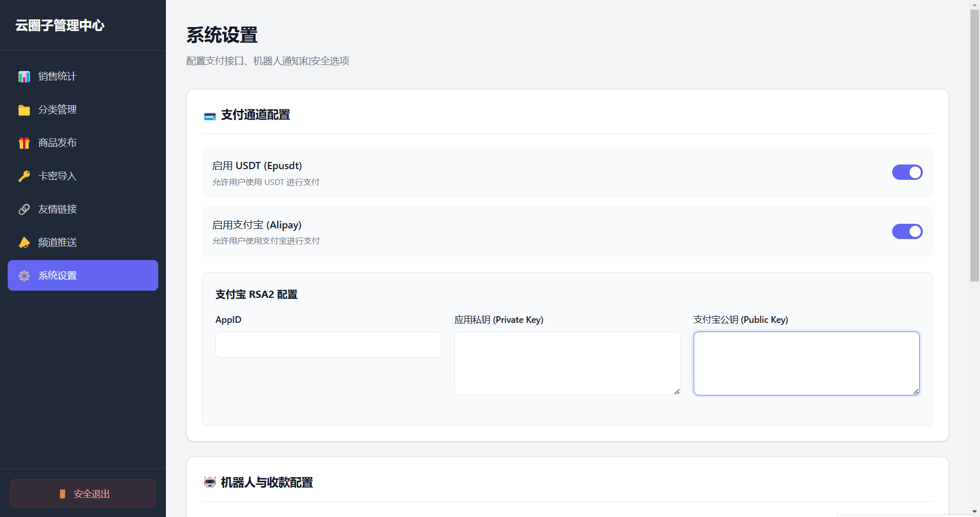Select the 友情链接 link icon
The image size is (980, 517).
24,209
